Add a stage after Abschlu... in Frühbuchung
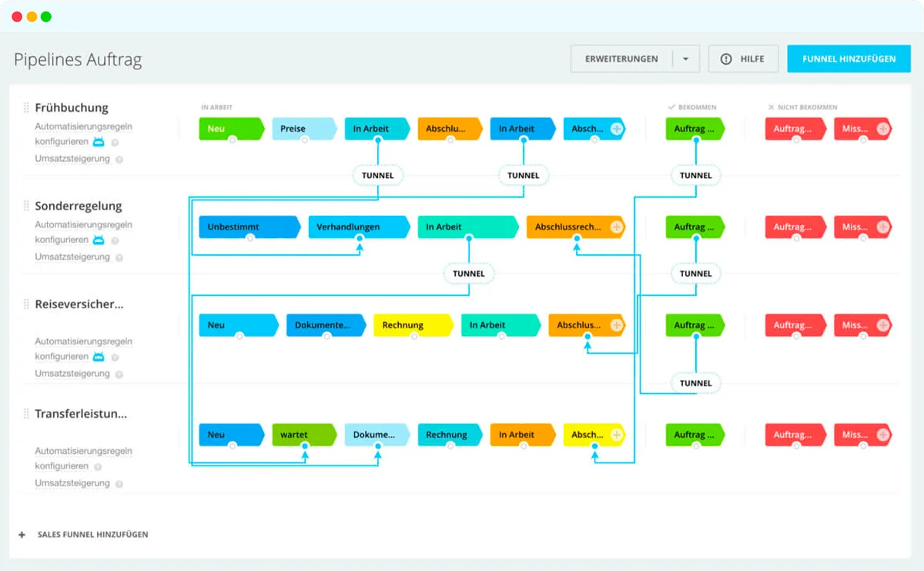This screenshot has width=924, height=571. coord(617,129)
